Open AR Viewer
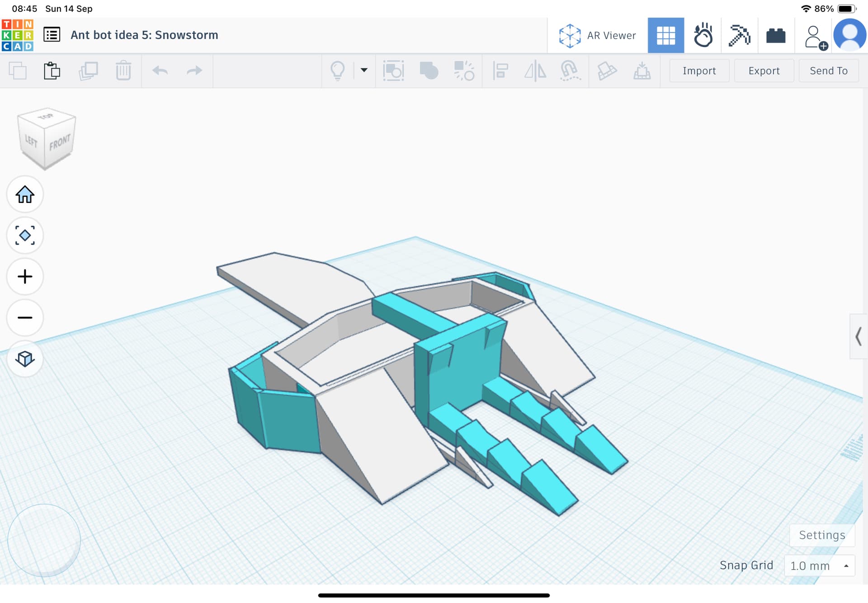This screenshot has height=603, width=868. tap(598, 35)
